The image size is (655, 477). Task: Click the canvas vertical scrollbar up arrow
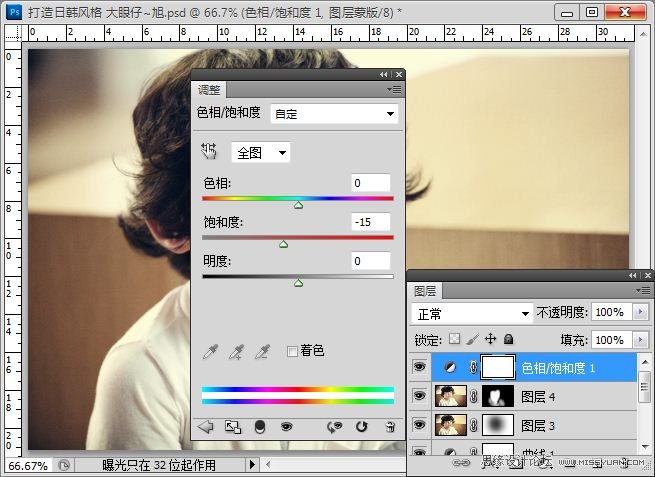(x=643, y=33)
